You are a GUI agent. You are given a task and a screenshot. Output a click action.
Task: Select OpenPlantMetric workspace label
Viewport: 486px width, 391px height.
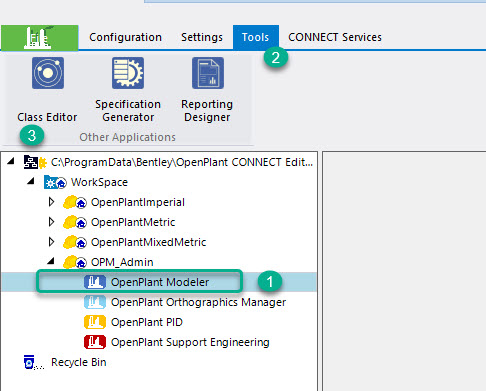133,222
